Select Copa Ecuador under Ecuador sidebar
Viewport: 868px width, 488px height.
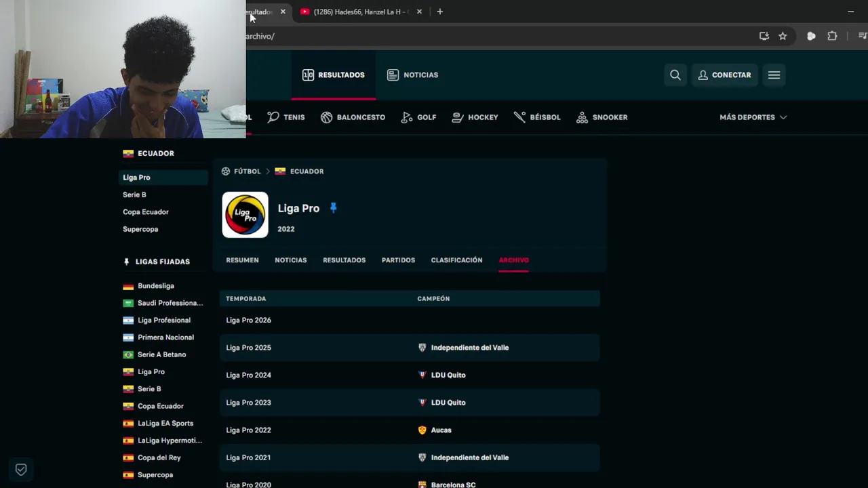[x=146, y=212]
